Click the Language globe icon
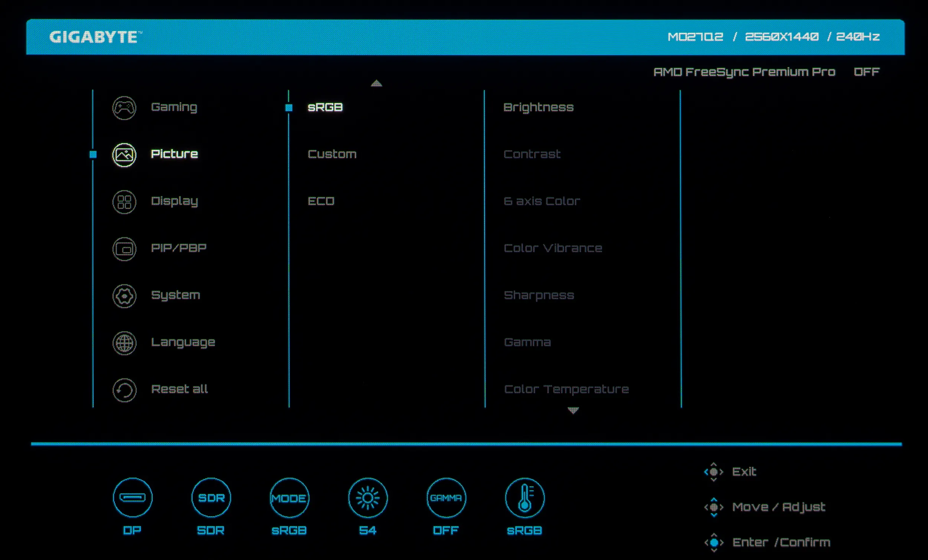 click(124, 343)
